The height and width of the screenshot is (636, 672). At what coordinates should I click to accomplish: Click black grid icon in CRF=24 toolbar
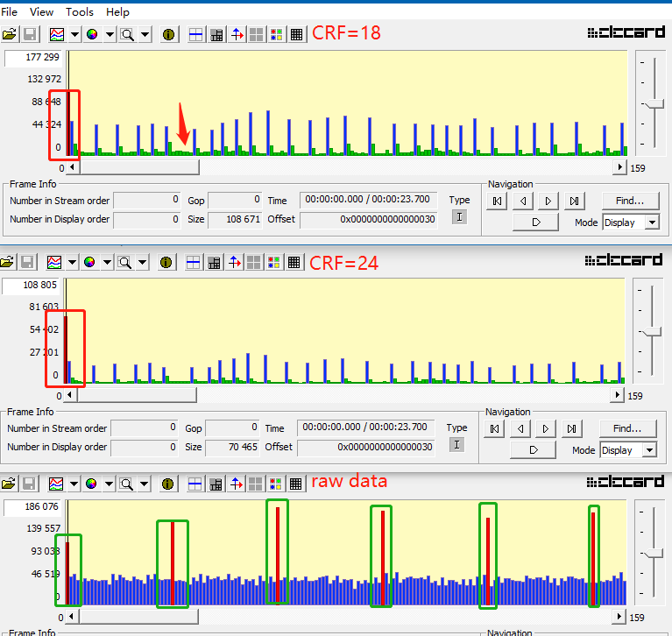point(294,262)
